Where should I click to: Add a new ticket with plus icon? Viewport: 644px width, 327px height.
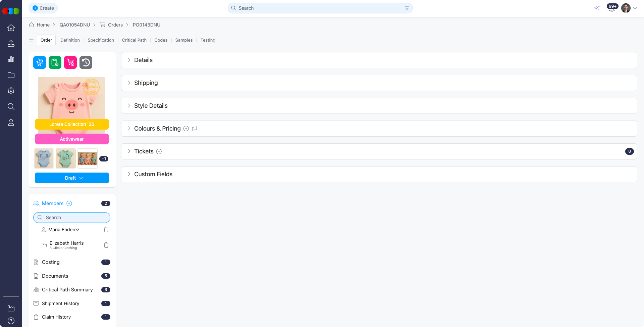pyautogui.click(x=159, y=151)
